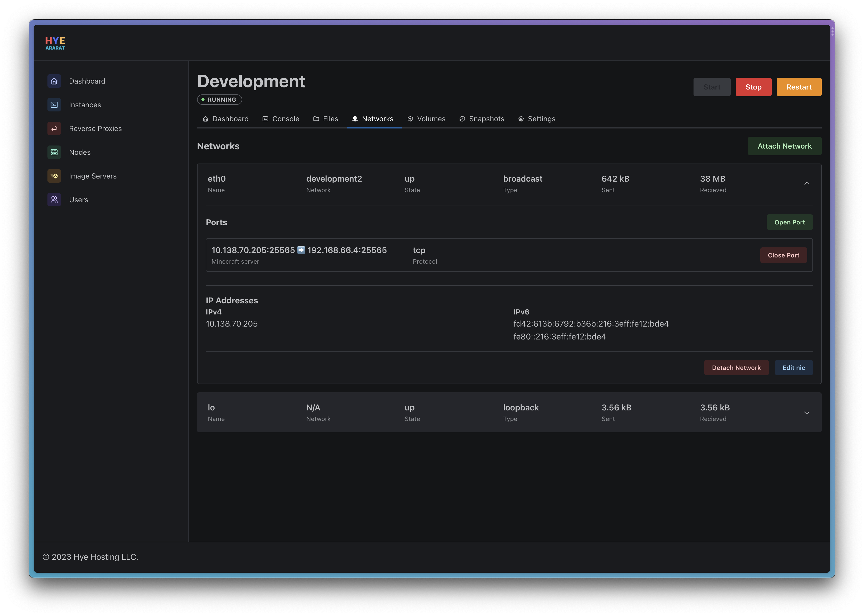Open the Volumes tab
This screenshot has width=864, height=616.
(426, 119)
